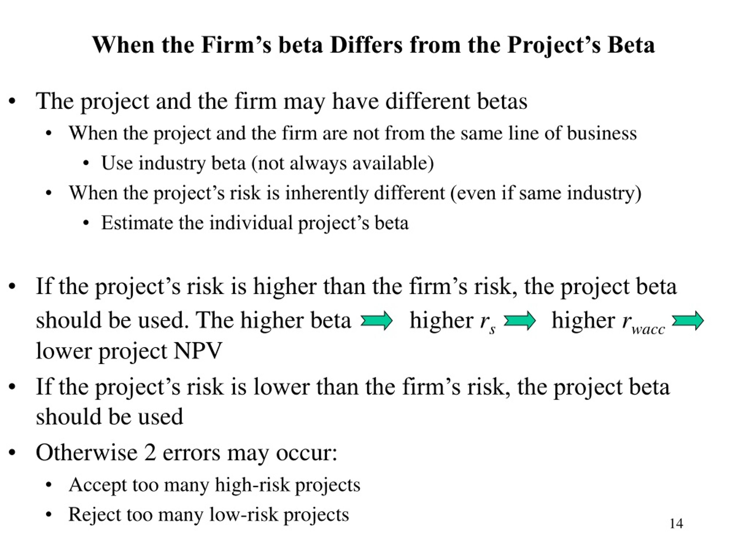Click 'Otherwise 2 errors may occur:' text
Image resolution: width=747 pixels, height=560 pixels.
click(186, 452)
